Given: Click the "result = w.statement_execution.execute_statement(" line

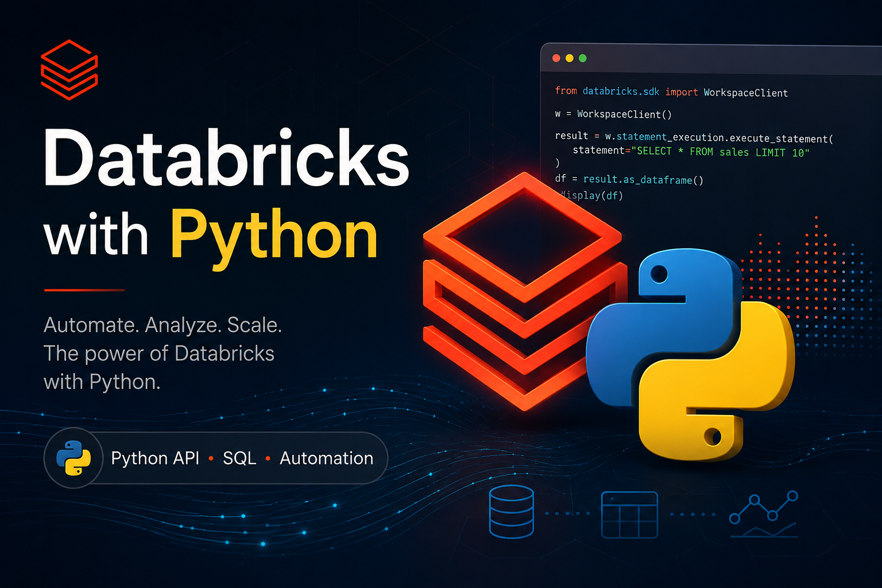Looking at the screenshot, I should 694,137.
